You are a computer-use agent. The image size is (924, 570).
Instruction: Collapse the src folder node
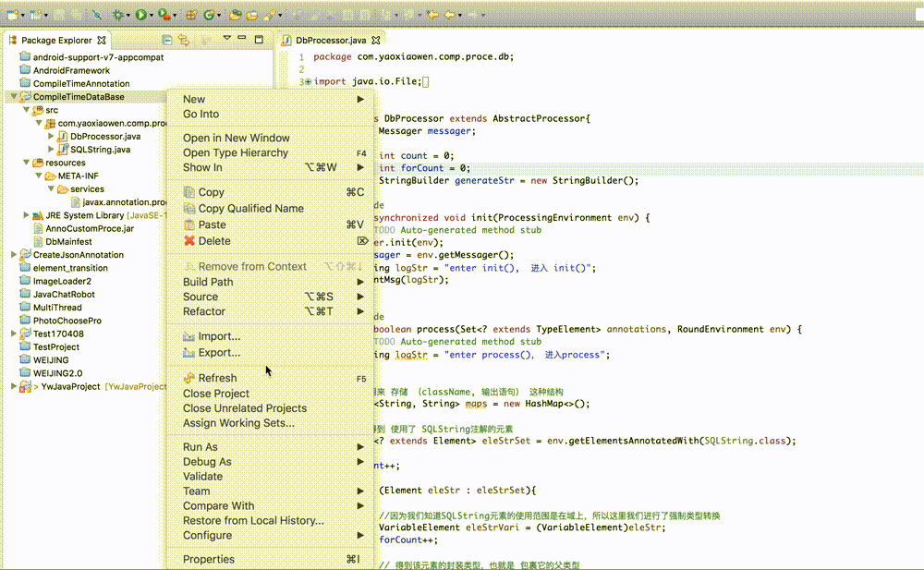26,110
